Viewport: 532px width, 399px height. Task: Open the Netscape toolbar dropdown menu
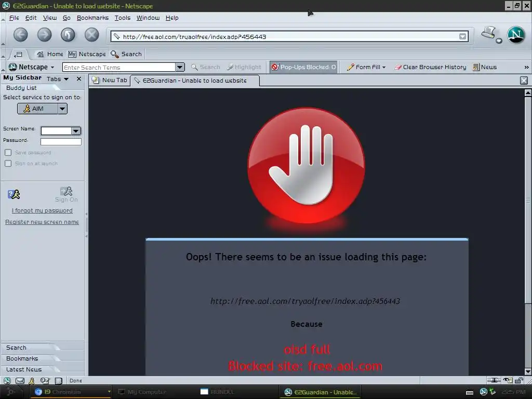[x=32, y=67]
